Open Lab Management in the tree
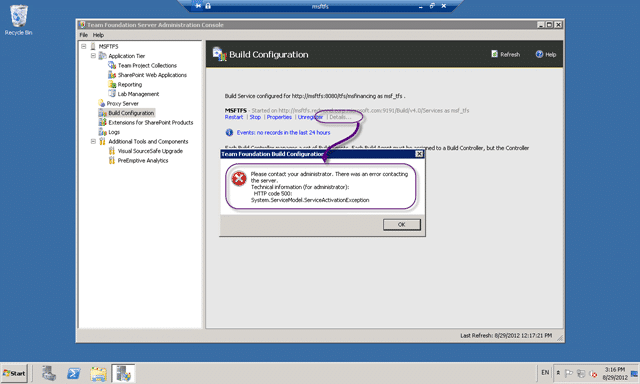Image resolution: width=640 pixels, height=384 pixels. 138,94
